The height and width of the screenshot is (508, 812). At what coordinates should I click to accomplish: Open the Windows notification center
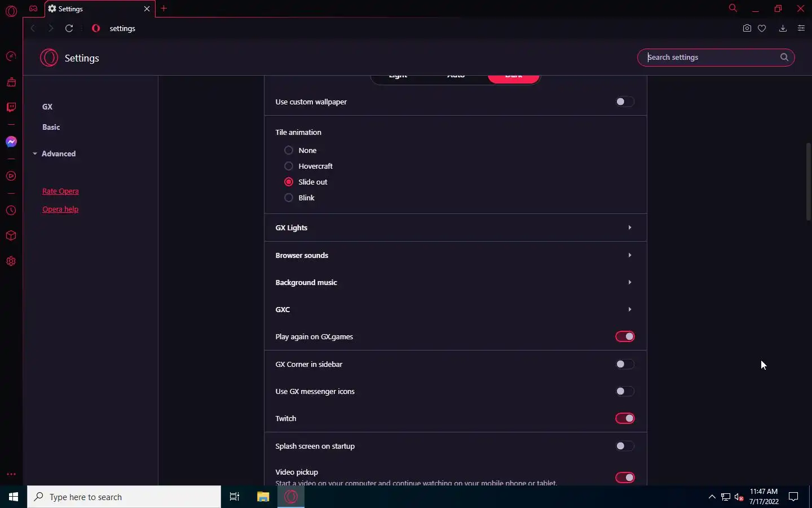(x=793, y=497)
